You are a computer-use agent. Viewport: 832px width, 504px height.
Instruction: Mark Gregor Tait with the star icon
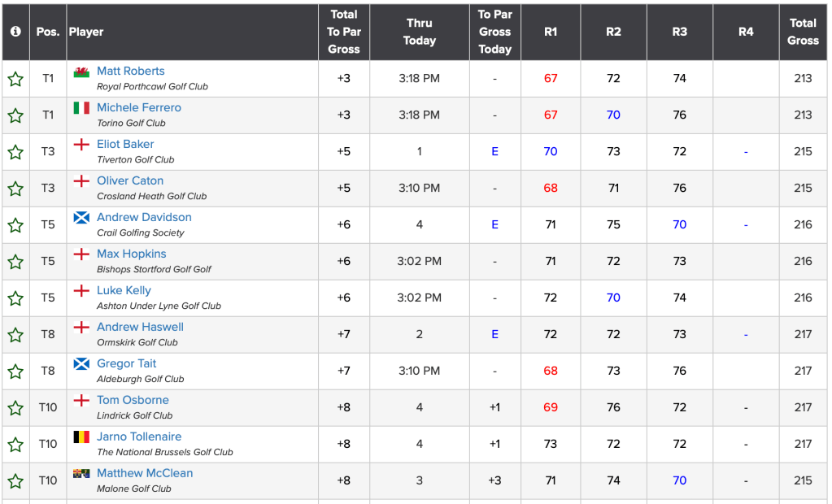tap(15, 371)
